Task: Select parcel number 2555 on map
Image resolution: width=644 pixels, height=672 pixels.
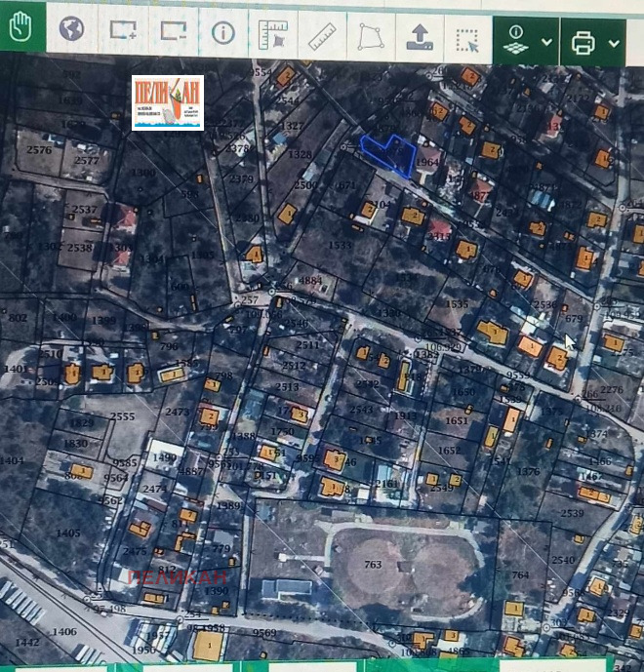Action: pos(122,416)
